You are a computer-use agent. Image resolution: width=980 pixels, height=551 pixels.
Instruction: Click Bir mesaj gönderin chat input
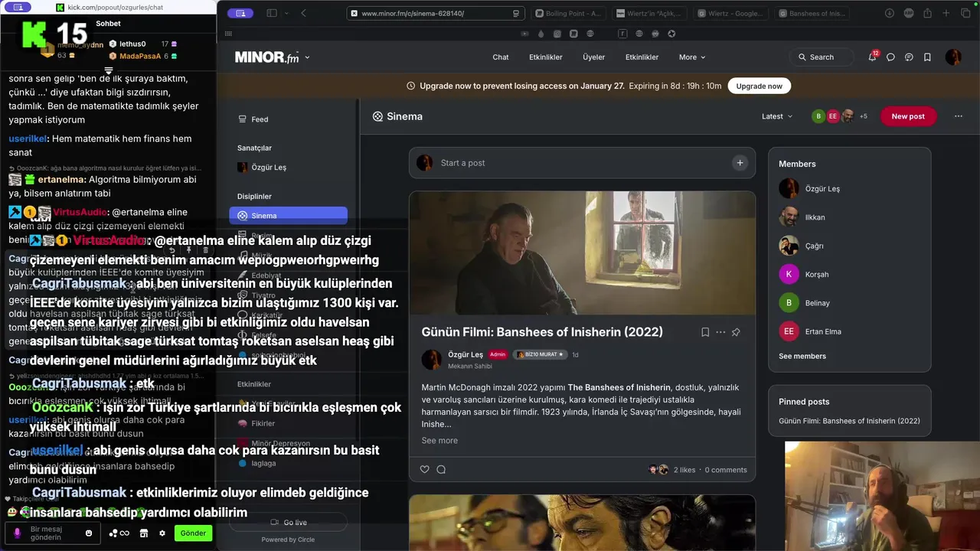54,533
